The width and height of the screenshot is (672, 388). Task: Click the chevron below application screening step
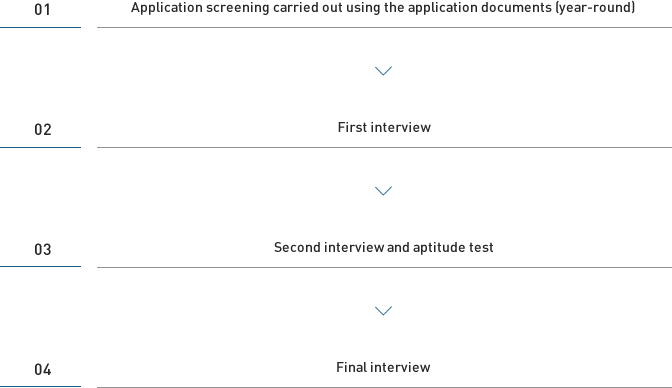pos(383,71)
